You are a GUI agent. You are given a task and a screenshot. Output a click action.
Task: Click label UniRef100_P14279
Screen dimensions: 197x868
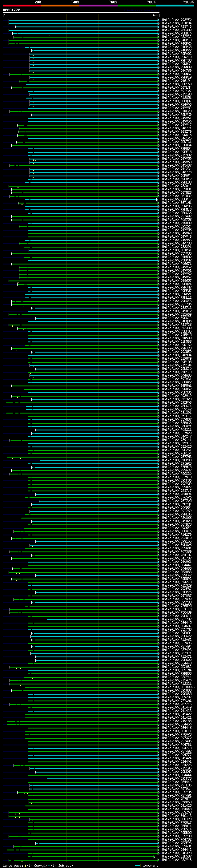coord(176,535)
